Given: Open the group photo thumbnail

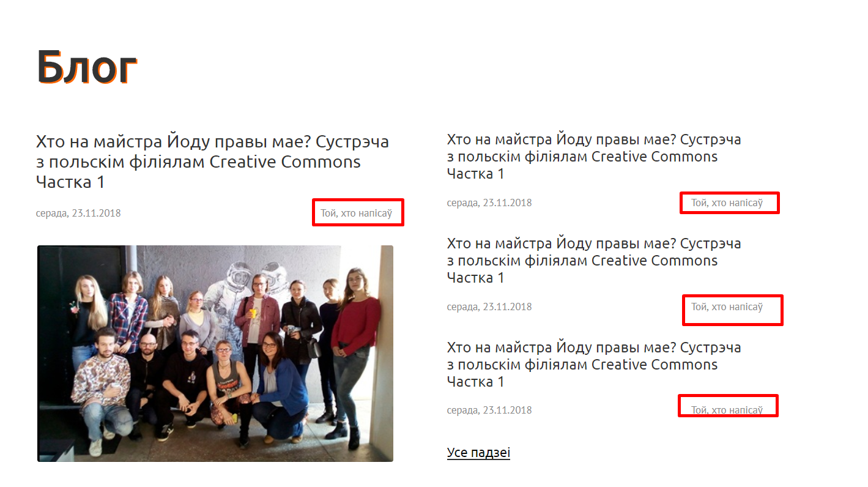Looking at the screenshot, I should (x=215, y=354).
